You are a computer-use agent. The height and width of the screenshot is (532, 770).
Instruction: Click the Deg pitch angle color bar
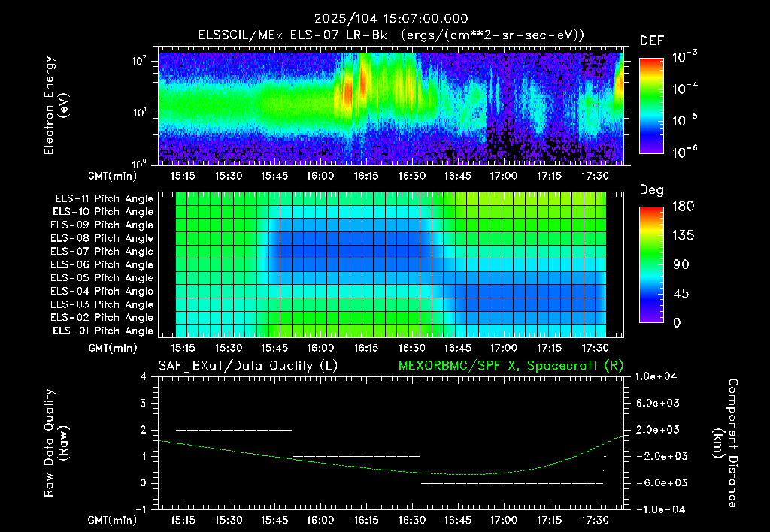(651, 264)
